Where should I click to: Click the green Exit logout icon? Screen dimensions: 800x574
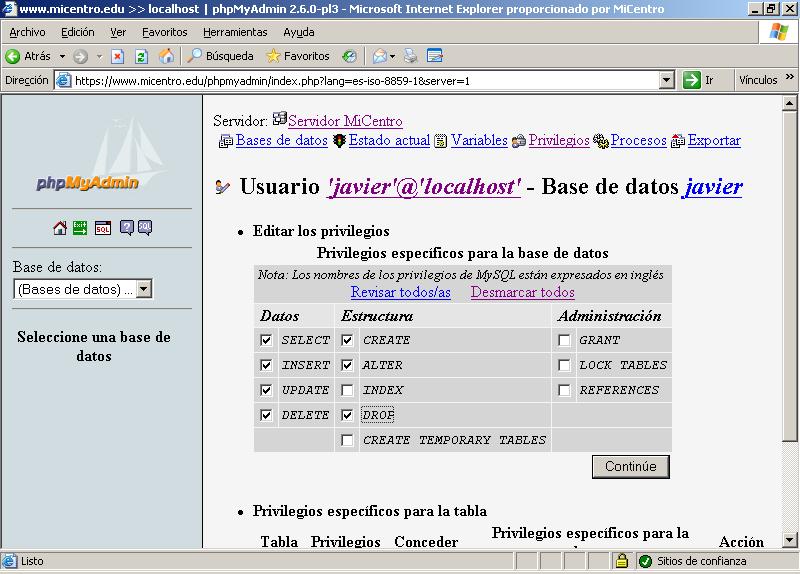pyautogui.click(x=80, y=228)
